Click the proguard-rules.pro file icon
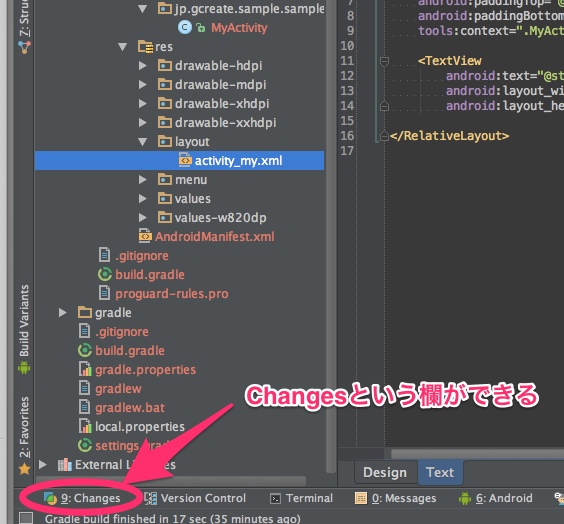This screenshot has height=524, width=564. [x=104, y=293]
